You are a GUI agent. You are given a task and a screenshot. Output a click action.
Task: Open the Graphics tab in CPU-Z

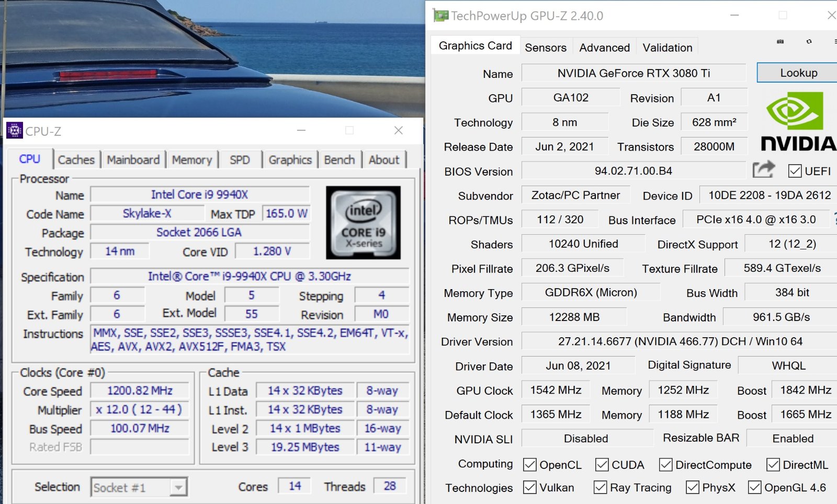pyautogui.click(x=290, y=159)
